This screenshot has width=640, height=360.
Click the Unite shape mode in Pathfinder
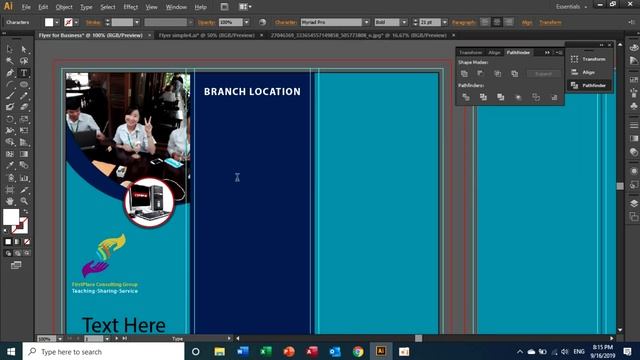[464, 74]
